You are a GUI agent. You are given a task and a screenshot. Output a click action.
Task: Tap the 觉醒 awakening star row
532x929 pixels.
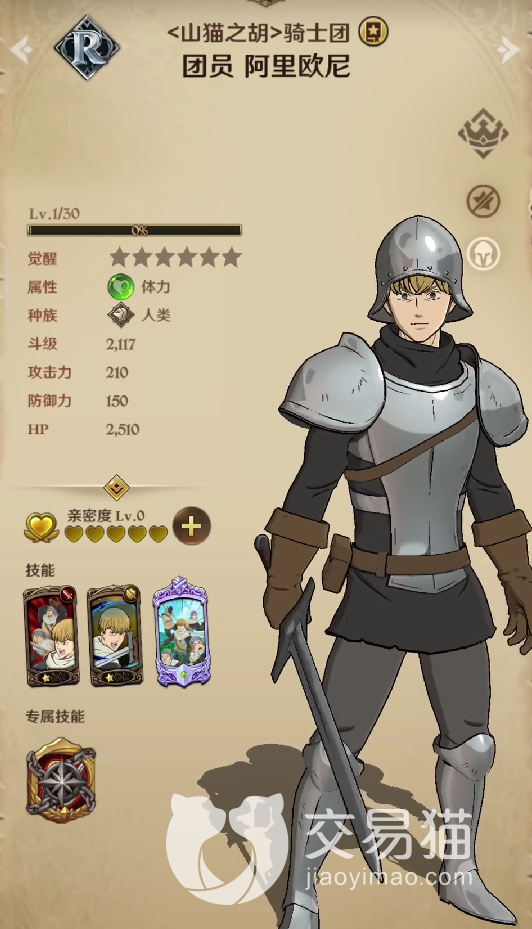[x=175, y=258]
